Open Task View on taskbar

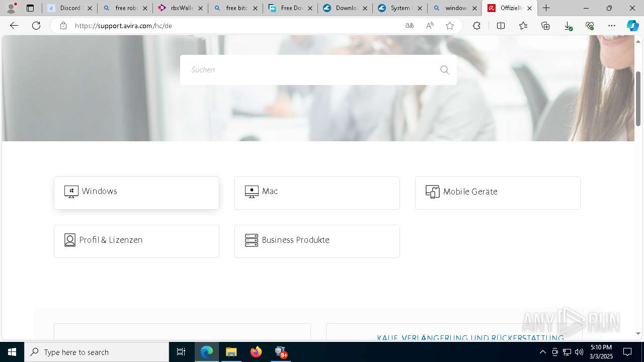coord(181,352)
